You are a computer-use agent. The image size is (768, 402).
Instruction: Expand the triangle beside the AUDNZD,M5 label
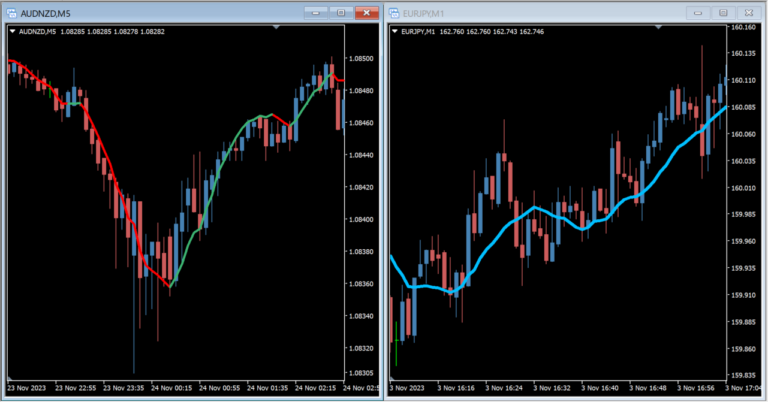click(12, 31)
